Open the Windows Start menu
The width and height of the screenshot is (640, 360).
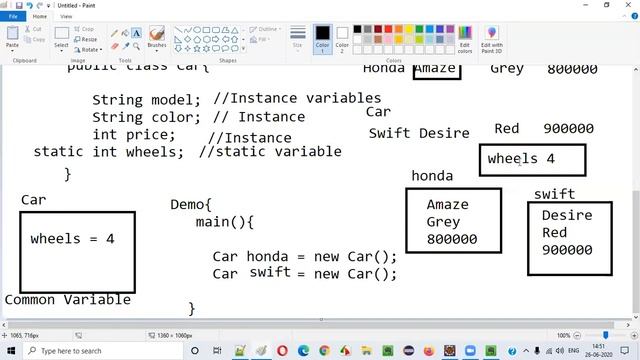point(11,351)
